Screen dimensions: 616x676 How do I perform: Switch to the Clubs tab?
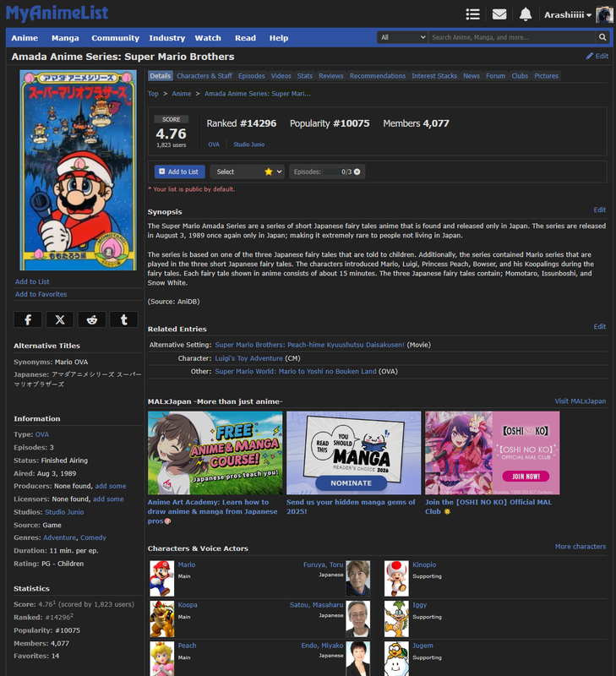click(520, 76)
